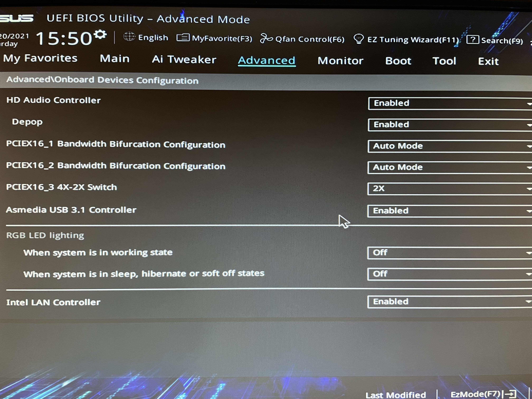
Task: Click MyFavorite(F3) label
Action: pyautogui.click(x=222, y=39)
